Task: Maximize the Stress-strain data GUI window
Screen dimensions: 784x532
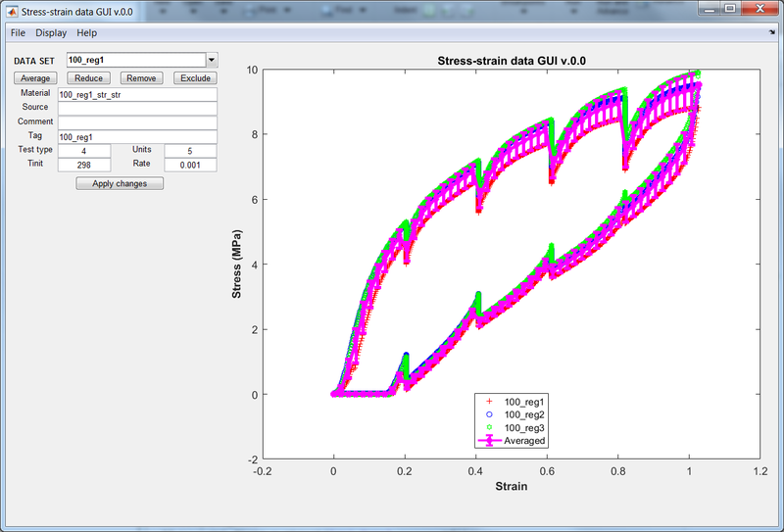Action: (x=729, y=9)
